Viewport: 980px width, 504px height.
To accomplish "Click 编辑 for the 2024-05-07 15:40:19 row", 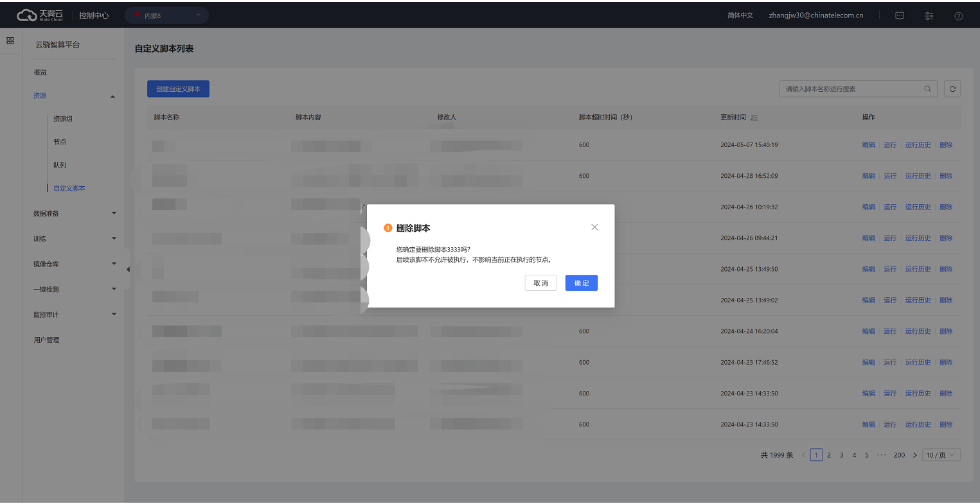I will [869, 145].
